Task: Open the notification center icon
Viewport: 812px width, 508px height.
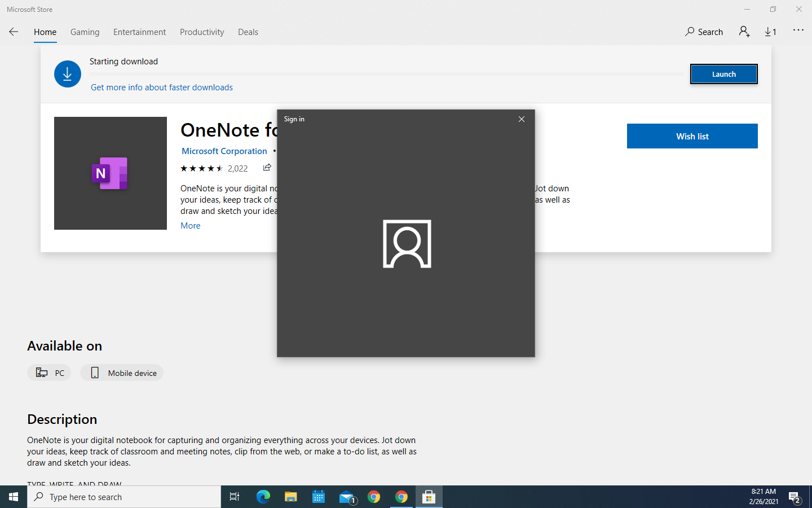Action: tap(795, 497)
